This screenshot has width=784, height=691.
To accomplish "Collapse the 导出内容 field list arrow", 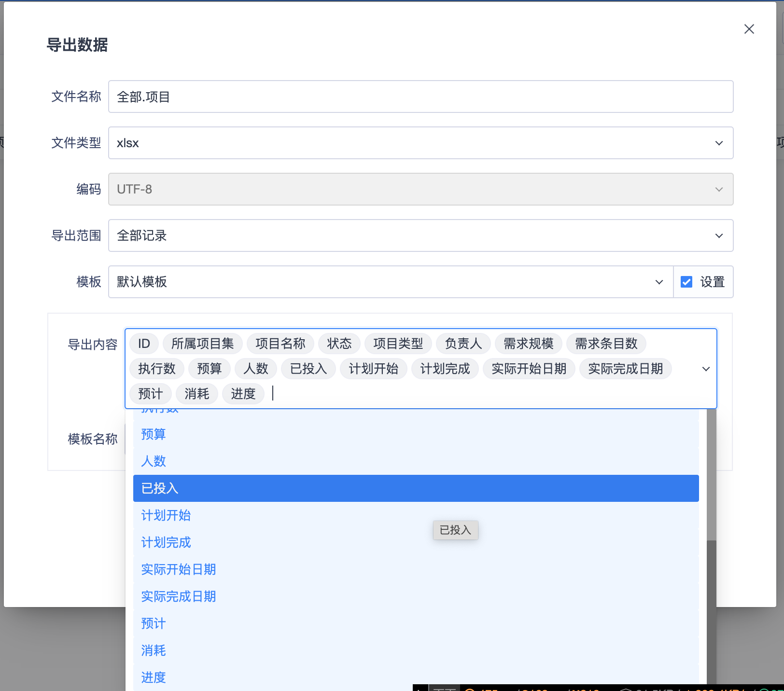I will point(706,369).
